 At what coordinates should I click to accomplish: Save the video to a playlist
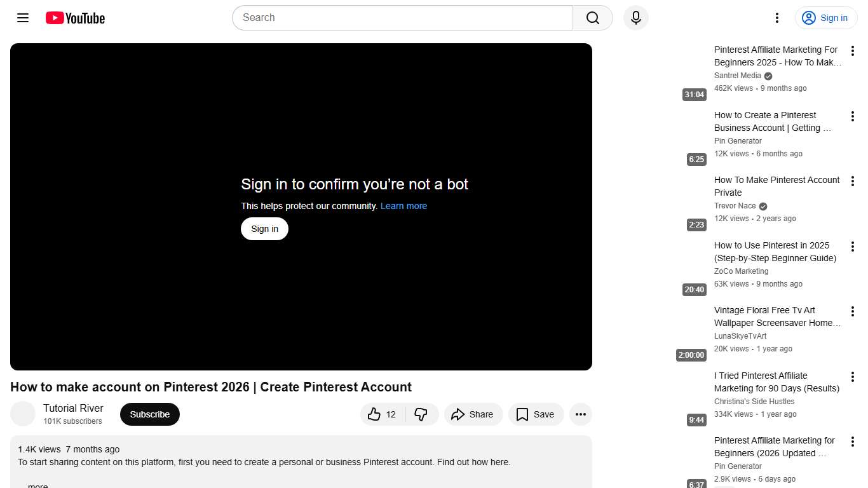point(536,414)
